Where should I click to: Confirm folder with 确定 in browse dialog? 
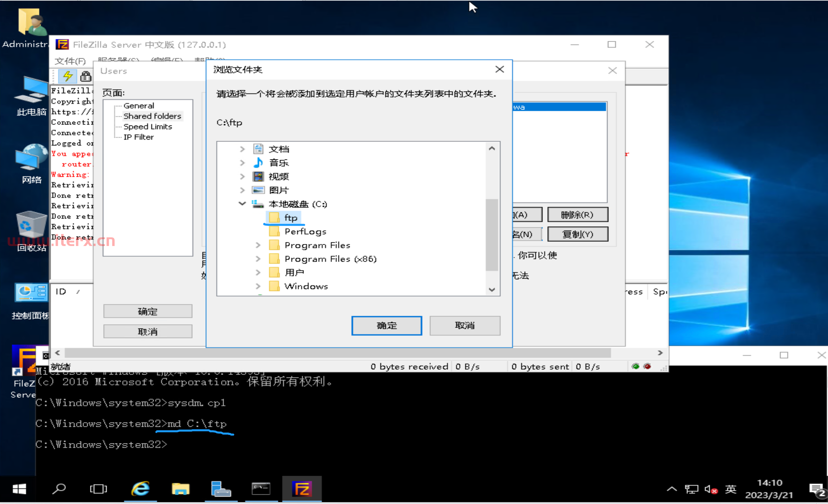click(x=387, y=326)
